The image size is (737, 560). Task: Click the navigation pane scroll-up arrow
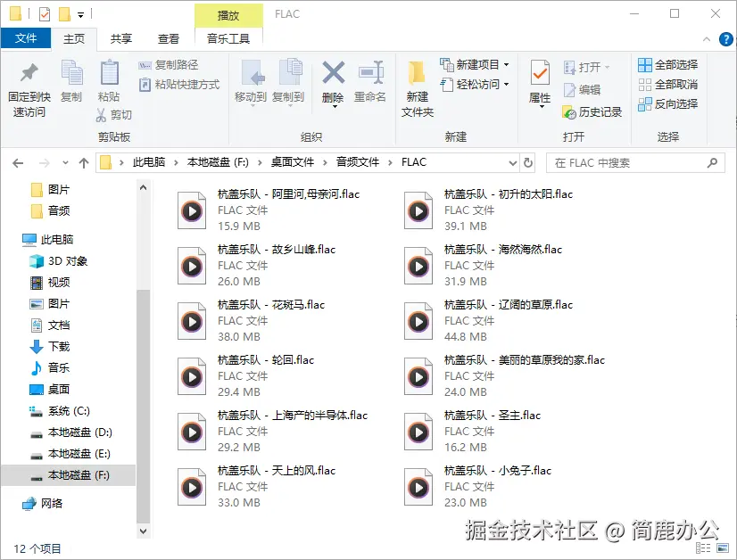pos(144,188)
